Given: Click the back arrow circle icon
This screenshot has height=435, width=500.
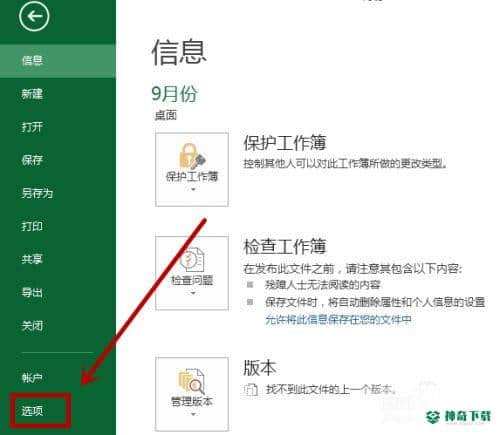Looking at the screenshot, I should [34, 16].
